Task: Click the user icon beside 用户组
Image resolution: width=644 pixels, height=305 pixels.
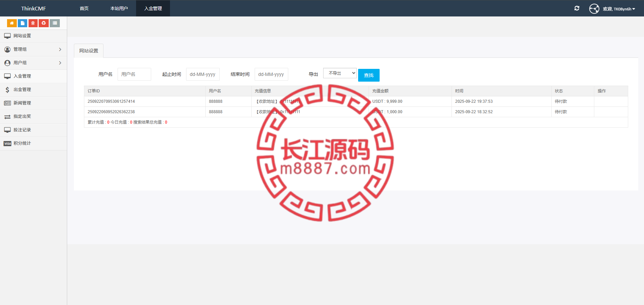Action: point(7,63)
